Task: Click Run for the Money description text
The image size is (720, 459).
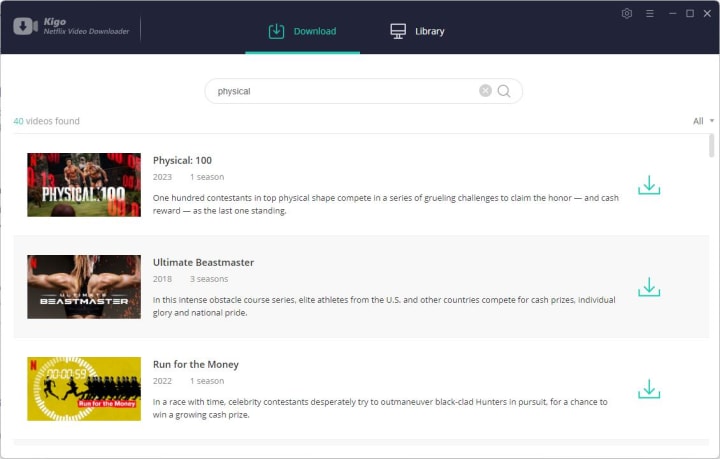Action: tap(380, 408)
